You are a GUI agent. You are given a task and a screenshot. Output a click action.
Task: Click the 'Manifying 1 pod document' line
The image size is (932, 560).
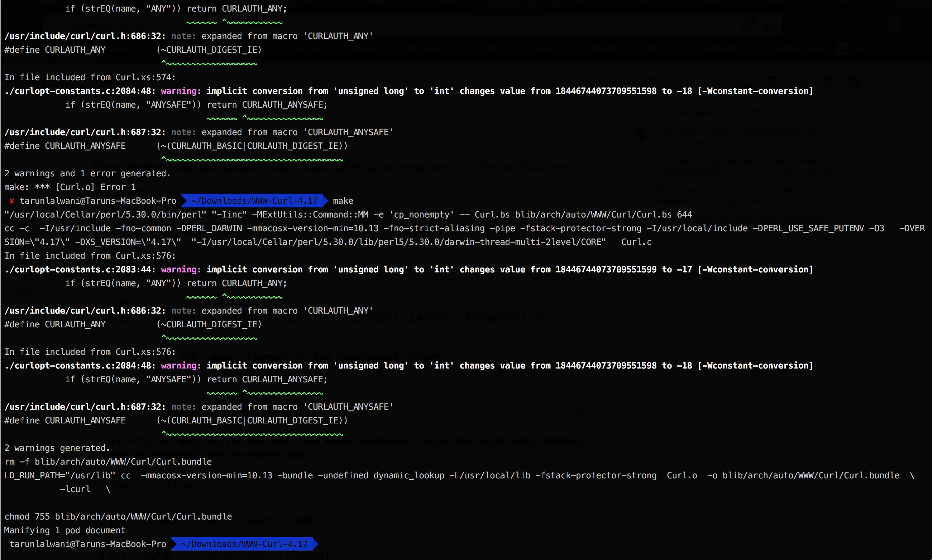65,530
